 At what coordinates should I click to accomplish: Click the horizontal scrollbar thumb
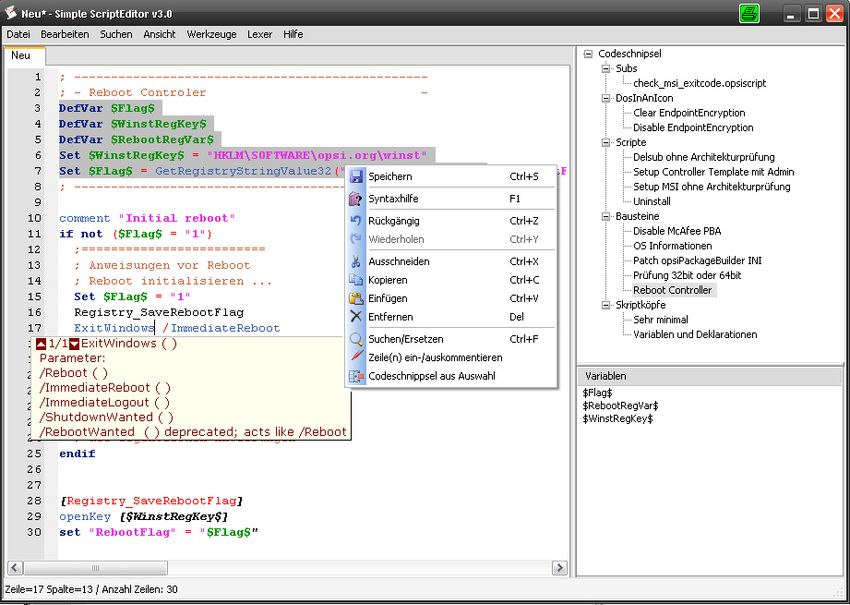pos(95,568)
